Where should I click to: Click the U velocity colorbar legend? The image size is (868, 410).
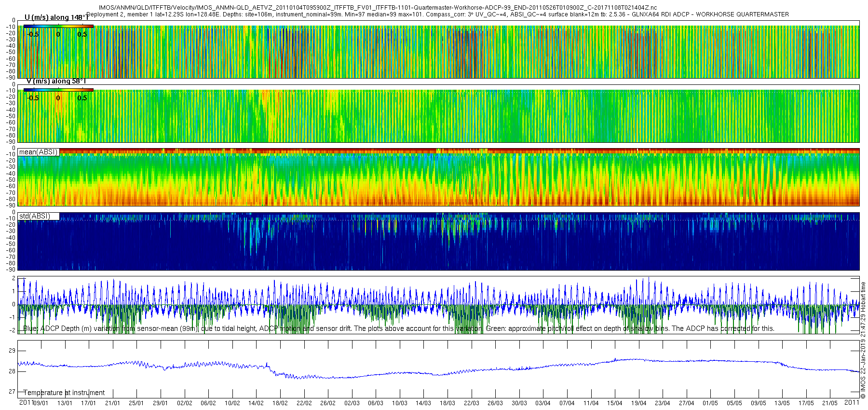(58, 26)
